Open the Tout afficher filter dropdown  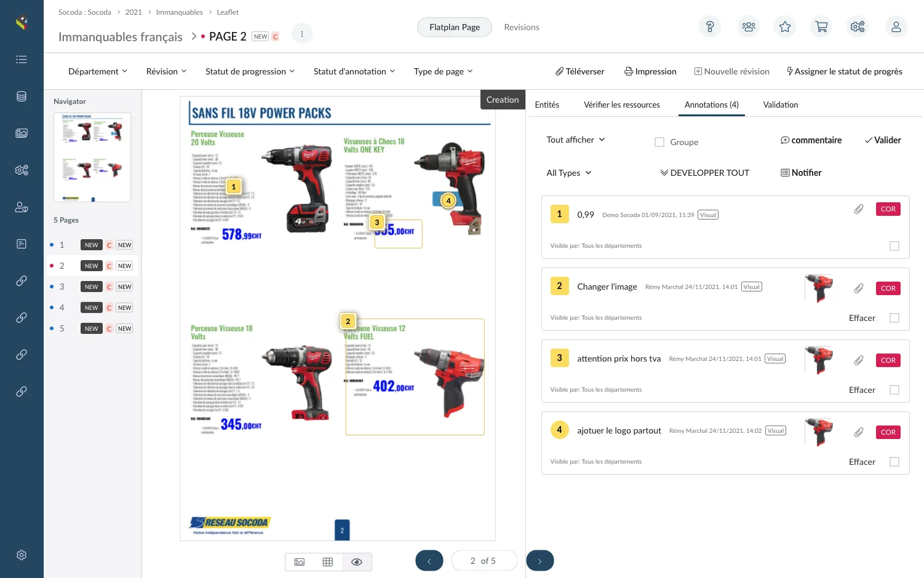pos(576,140)
